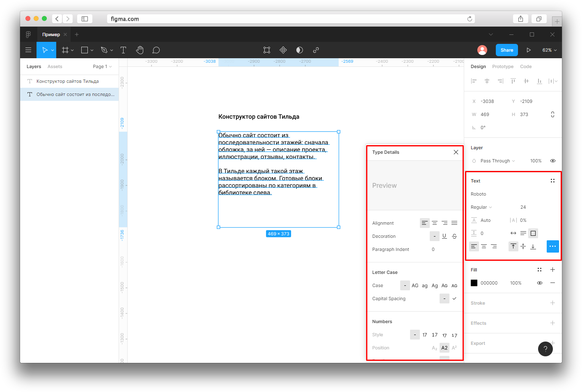582x392 pixels.
Task: Open the distribute spacing dropdown
Action: point(553,81)
